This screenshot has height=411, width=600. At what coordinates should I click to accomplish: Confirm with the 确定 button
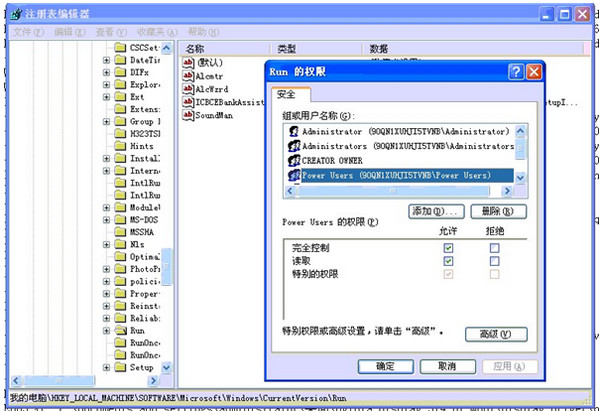tap(385, 367)
